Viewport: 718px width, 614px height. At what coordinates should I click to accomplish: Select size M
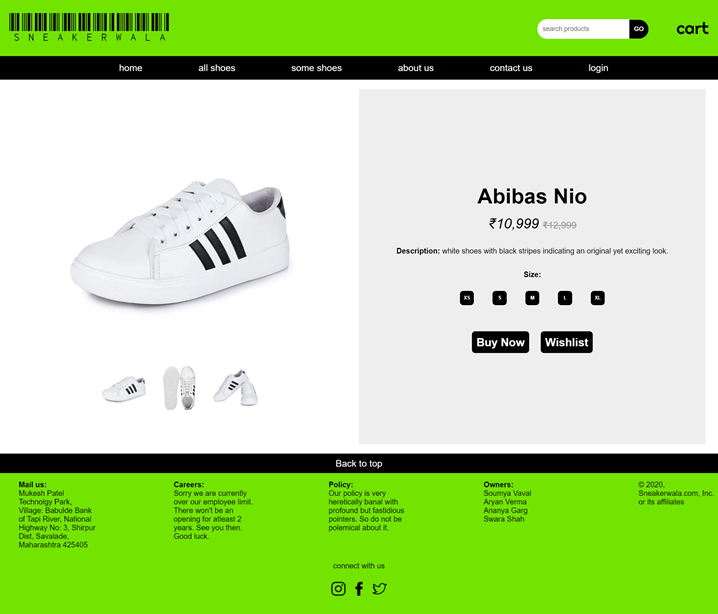[532, 298]
